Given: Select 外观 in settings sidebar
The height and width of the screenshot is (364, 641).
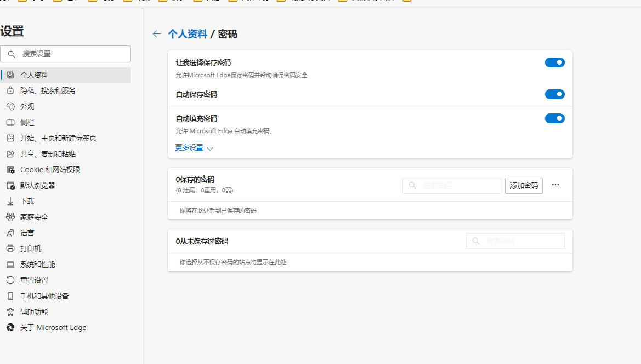Looking at the screenshot, I should (65, 107).
